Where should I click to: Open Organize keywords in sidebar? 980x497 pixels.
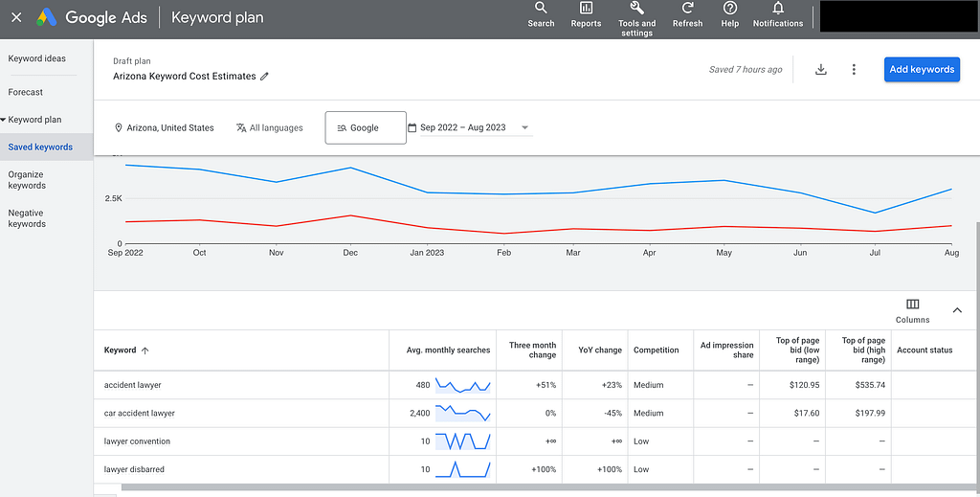click(27, 180)
